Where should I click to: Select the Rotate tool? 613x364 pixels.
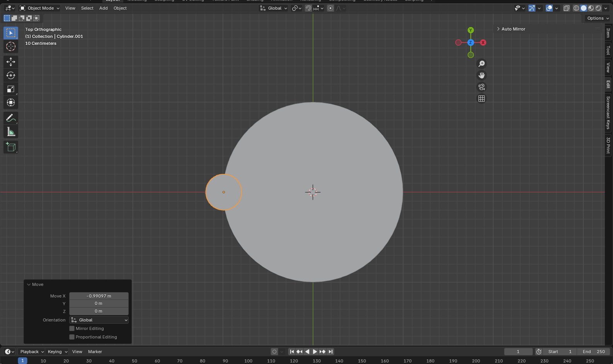pos(11,75)
